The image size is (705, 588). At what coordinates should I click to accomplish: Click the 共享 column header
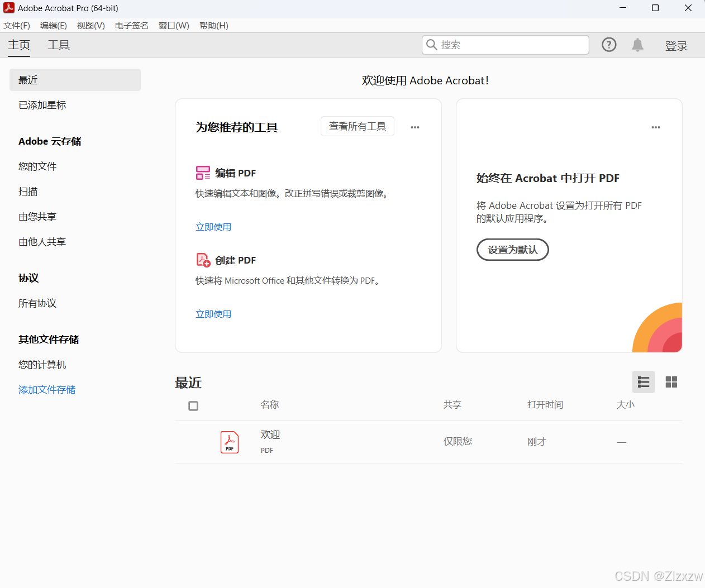tap(452, 404)
